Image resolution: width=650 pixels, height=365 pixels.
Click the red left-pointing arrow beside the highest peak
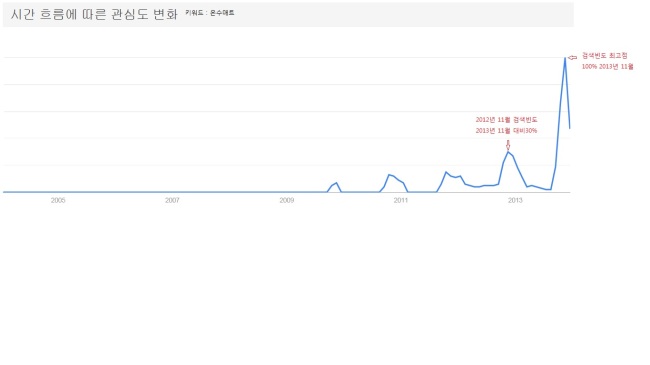point(572,58)
